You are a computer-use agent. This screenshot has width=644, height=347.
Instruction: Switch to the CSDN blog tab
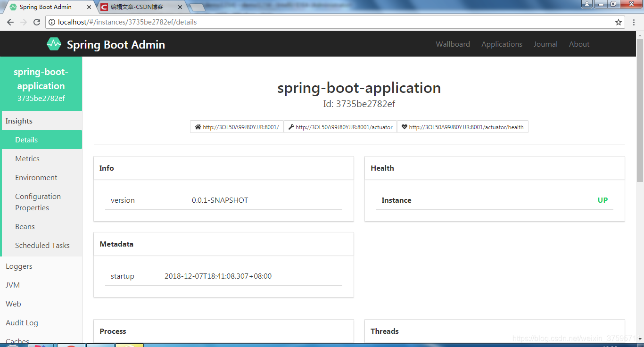142,7
